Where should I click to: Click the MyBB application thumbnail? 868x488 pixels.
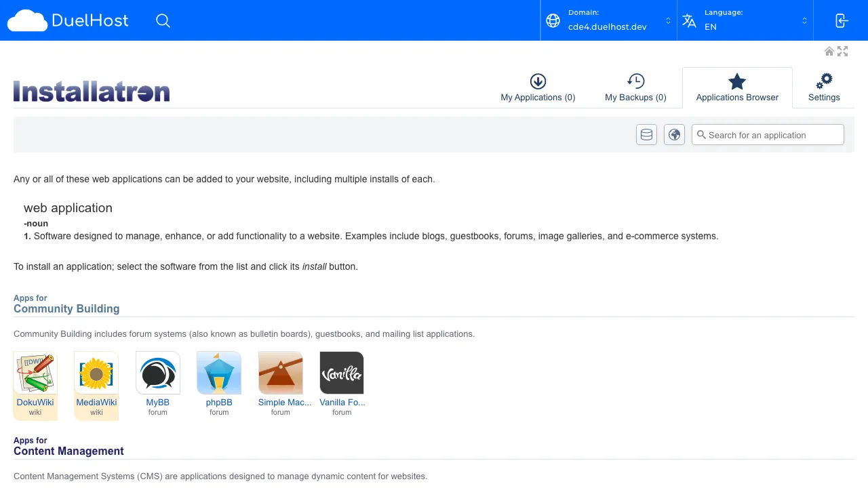coord(157,372)
